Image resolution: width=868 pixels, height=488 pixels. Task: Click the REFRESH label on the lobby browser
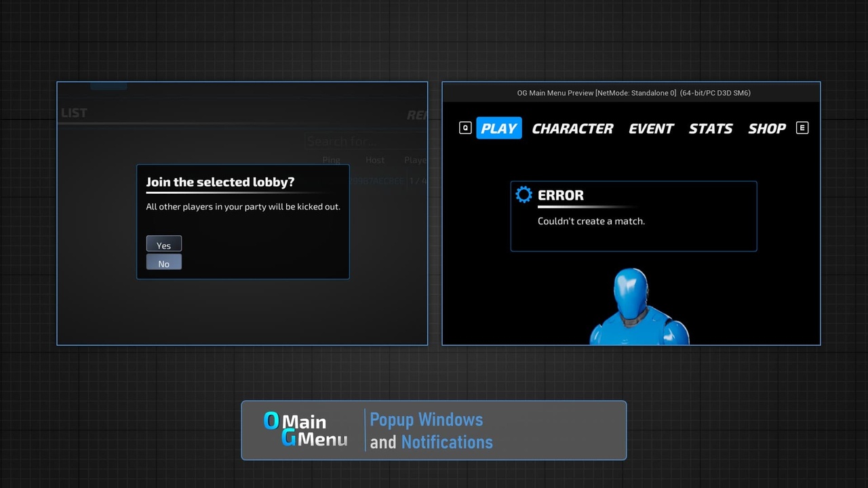[x=418, y=115]
